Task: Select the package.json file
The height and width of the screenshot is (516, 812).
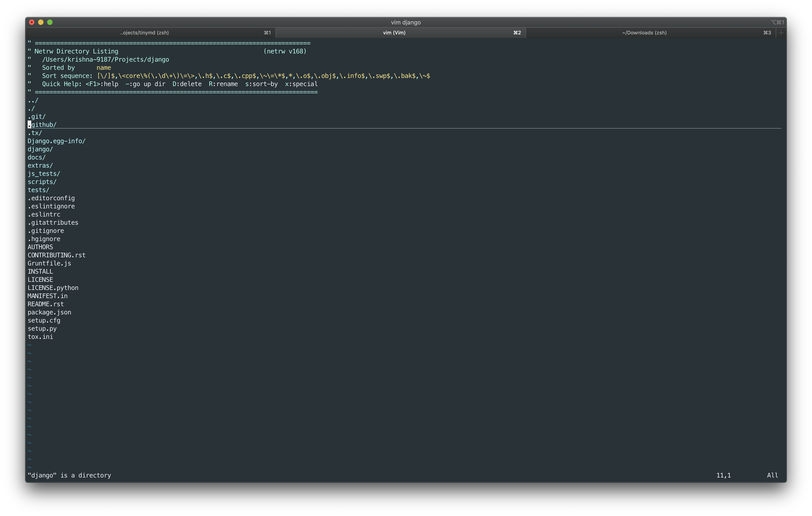Action: click(x=49, y=312)
